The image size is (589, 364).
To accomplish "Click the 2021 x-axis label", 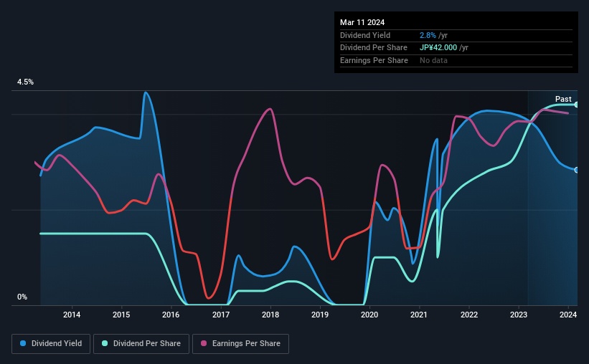I will 419,315.
